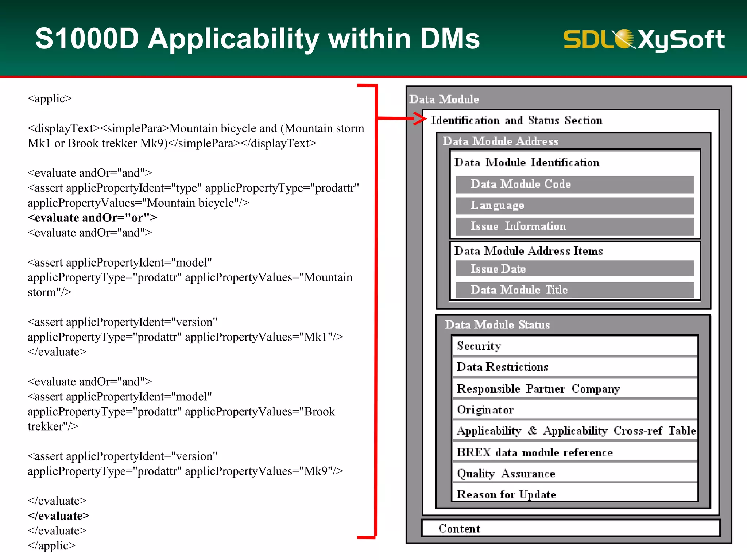Click BREX data module reference row
Screen dimensions: 747x560
[x=575, y=452]
